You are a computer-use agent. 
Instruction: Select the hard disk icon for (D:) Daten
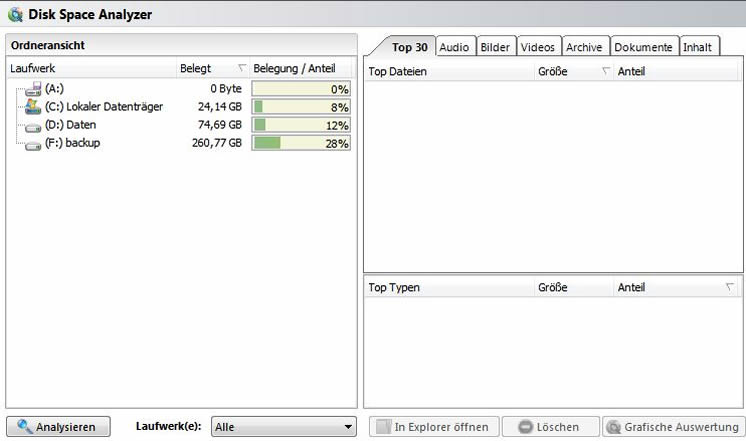tap(33, 127)
